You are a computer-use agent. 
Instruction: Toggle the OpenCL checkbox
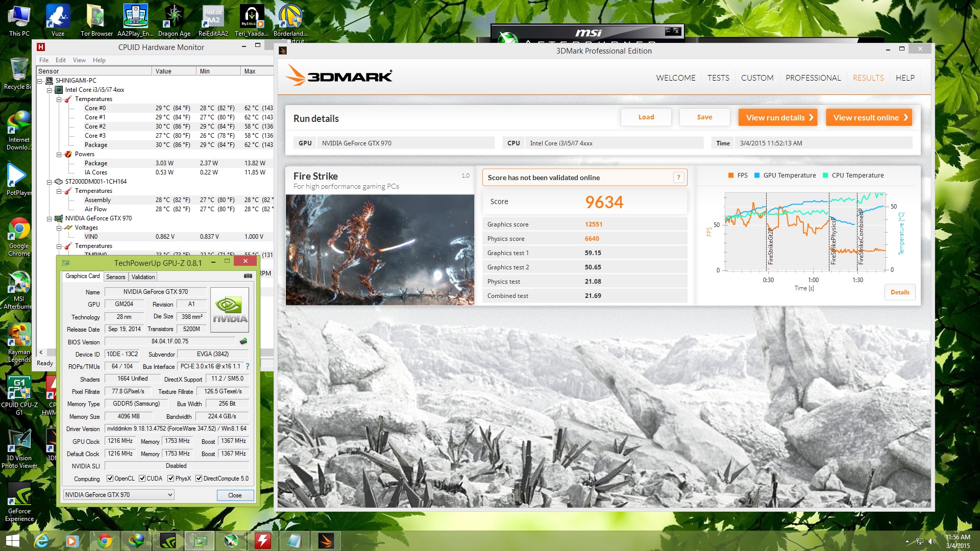pyautogui.click(x=110, y=479)
